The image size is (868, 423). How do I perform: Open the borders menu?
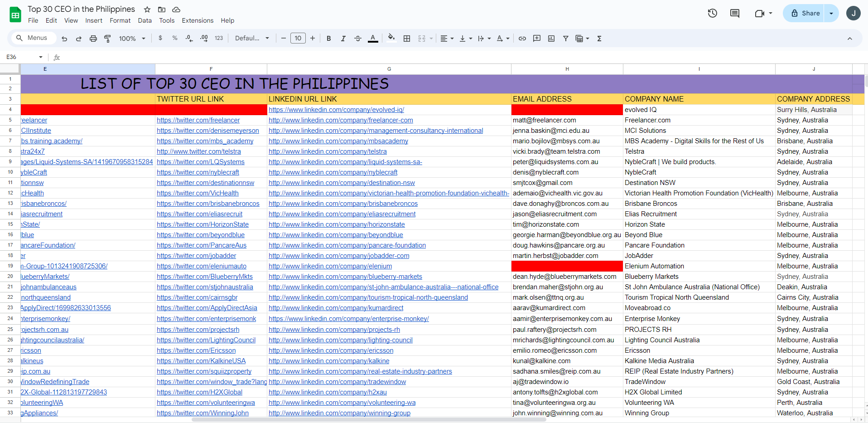coord(407,39)
